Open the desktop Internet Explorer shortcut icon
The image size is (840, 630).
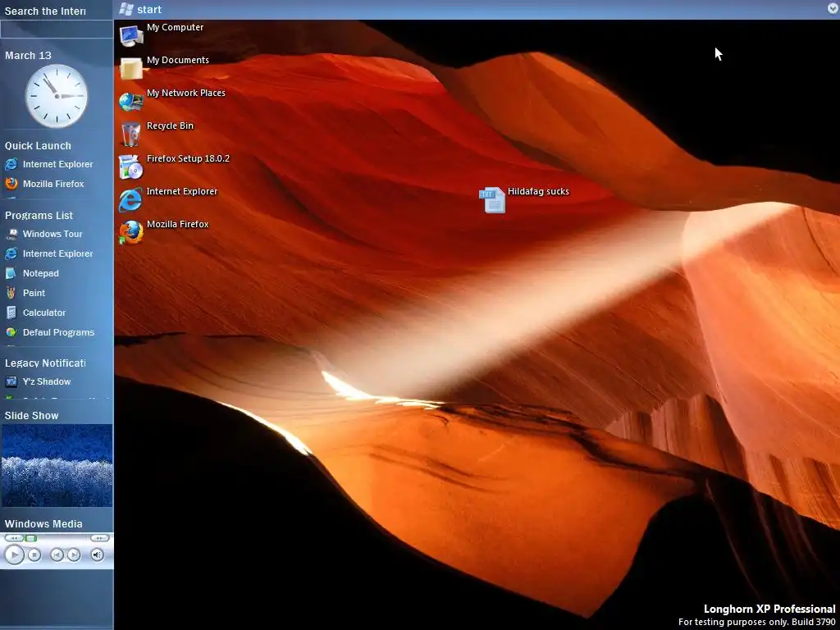130,200
